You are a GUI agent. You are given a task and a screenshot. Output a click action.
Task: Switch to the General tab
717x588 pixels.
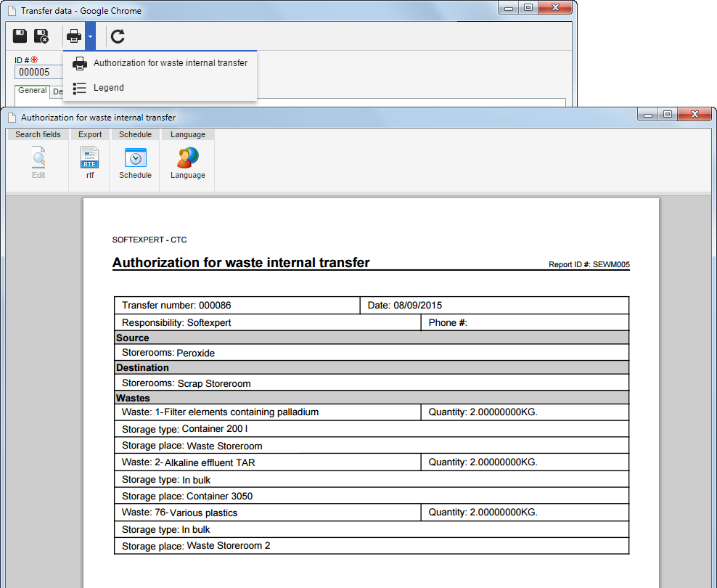point(33,91)
